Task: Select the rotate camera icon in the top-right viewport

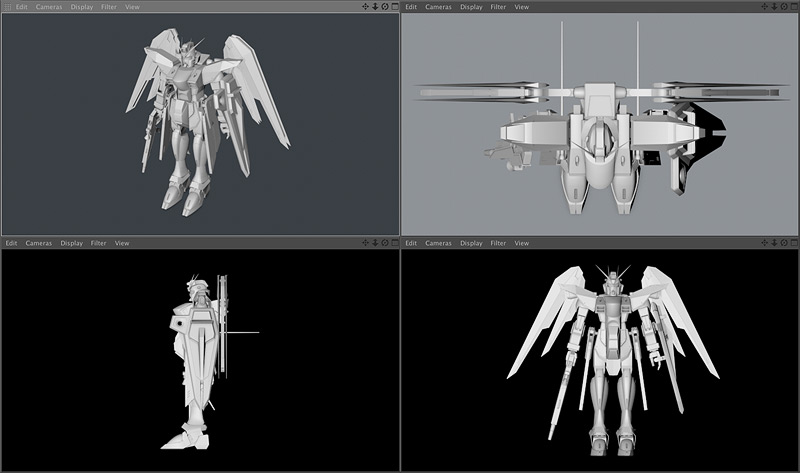Action: 784,7
